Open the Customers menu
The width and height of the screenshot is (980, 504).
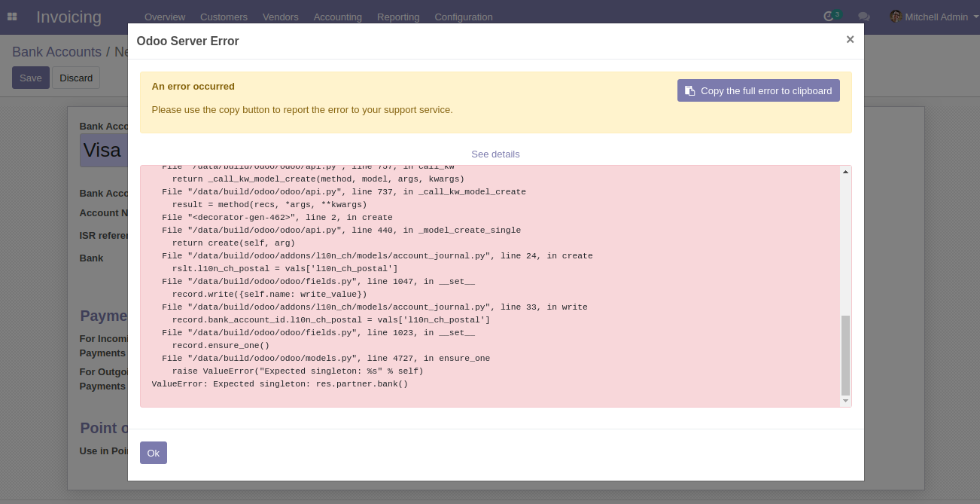click(x=224, y=17)
